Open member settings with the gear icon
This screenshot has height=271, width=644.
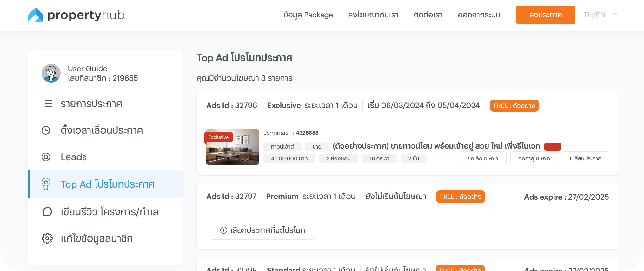coord(47,239)
